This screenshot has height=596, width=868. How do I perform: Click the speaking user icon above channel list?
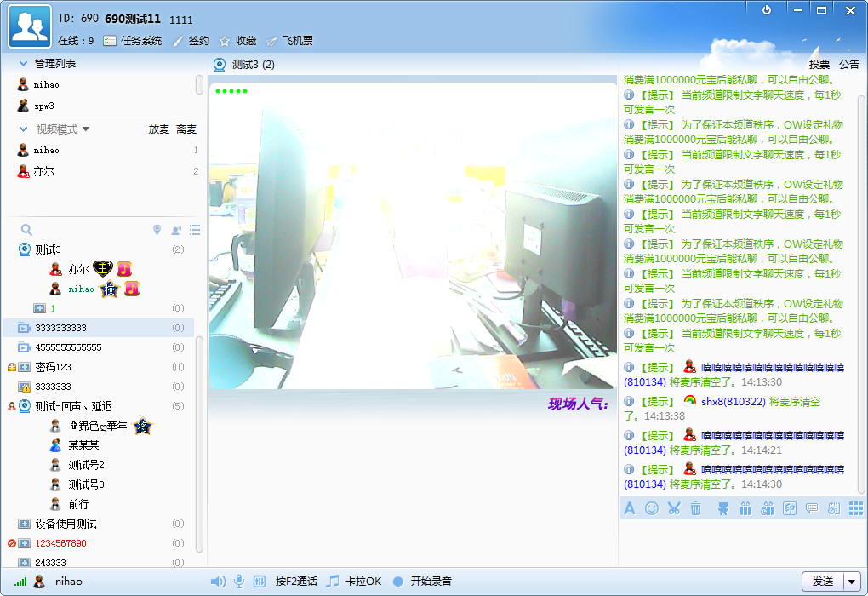click(x=176, y=230)
